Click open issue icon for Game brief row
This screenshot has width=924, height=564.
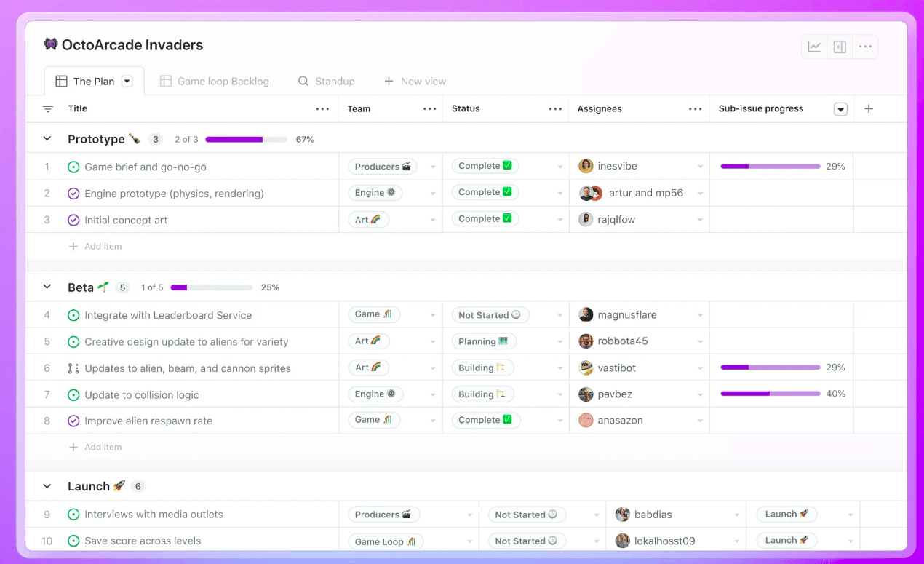tap(73, 167)
